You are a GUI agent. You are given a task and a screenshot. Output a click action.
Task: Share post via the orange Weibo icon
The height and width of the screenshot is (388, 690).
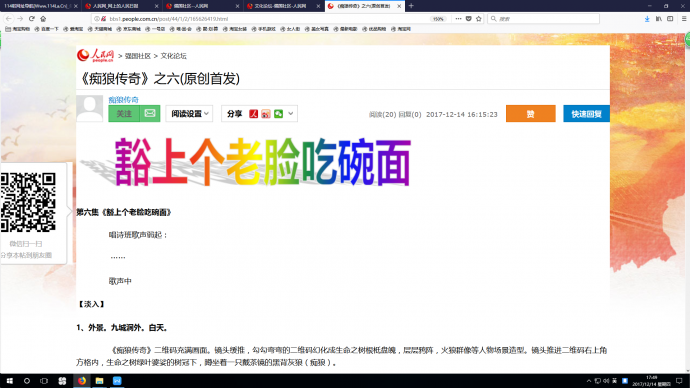(266, 114)
